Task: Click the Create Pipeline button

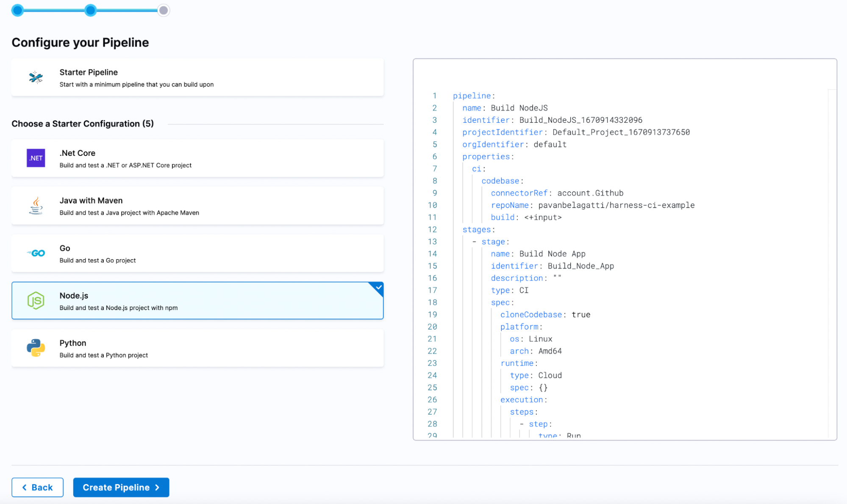Action: (121, 487)
